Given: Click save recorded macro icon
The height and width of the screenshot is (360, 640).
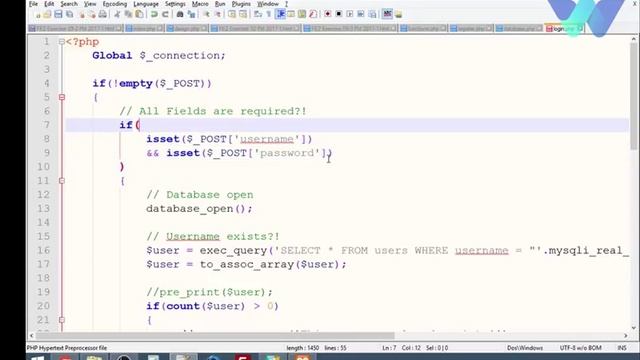Looking at the screenshot, I should [x=372, y=14].
